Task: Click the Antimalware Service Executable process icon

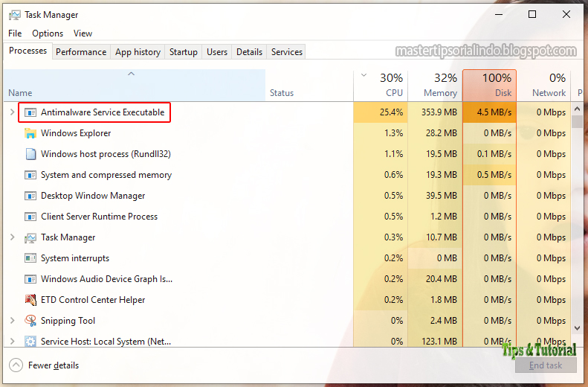Action: tap(30, 112)
